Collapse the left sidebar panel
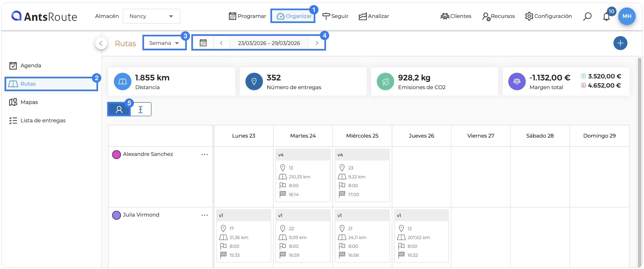This screenshot has height=269, width=644. 101,43
